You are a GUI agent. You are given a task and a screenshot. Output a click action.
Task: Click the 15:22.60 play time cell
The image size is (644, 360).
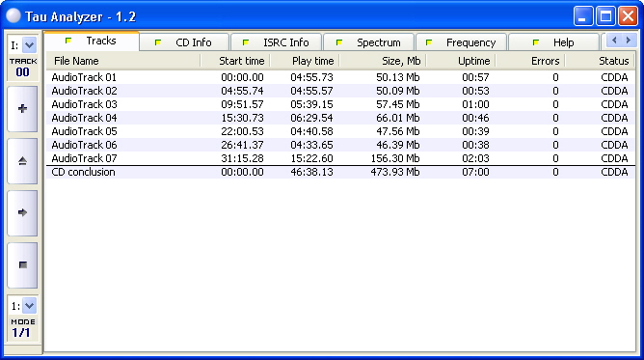click(311, 158)
